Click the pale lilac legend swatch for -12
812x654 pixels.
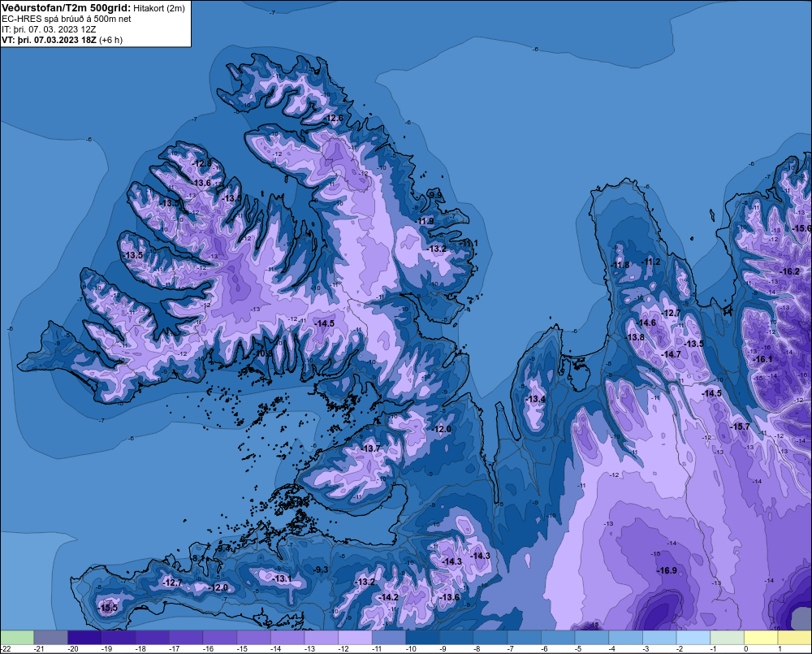[x=356, y=638]
